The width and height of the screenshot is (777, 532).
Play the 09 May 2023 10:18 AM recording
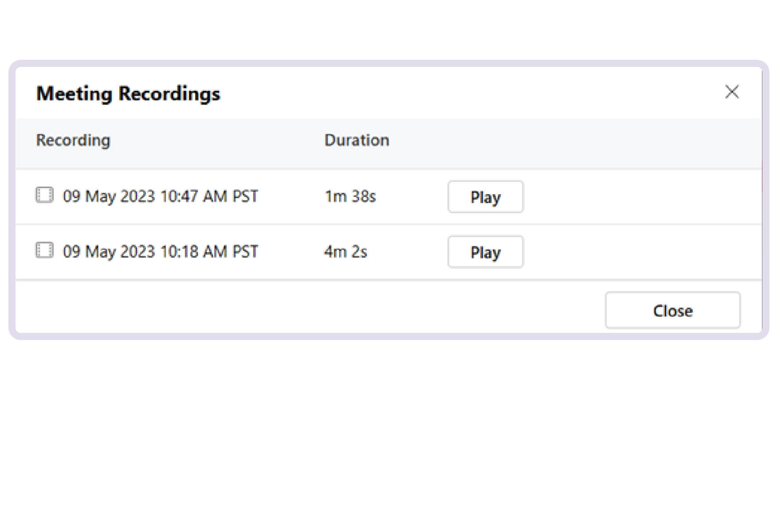[485, 252]
